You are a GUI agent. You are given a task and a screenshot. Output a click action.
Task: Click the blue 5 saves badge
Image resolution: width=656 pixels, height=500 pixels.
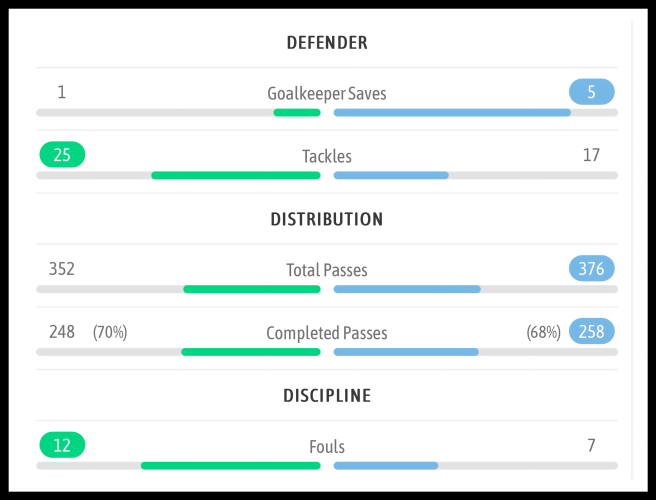click(x=591, y=92)
